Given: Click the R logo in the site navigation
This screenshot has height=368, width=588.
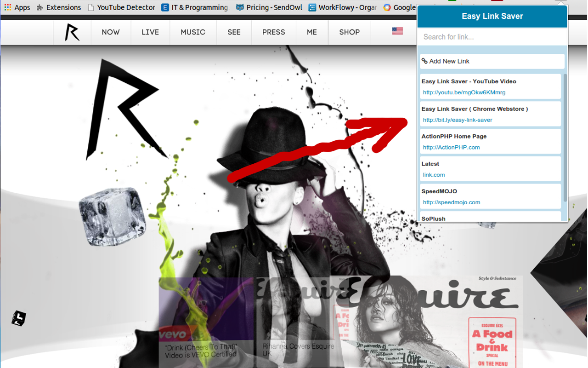Looking at the screenshot, I should click(x=72, y=32).
